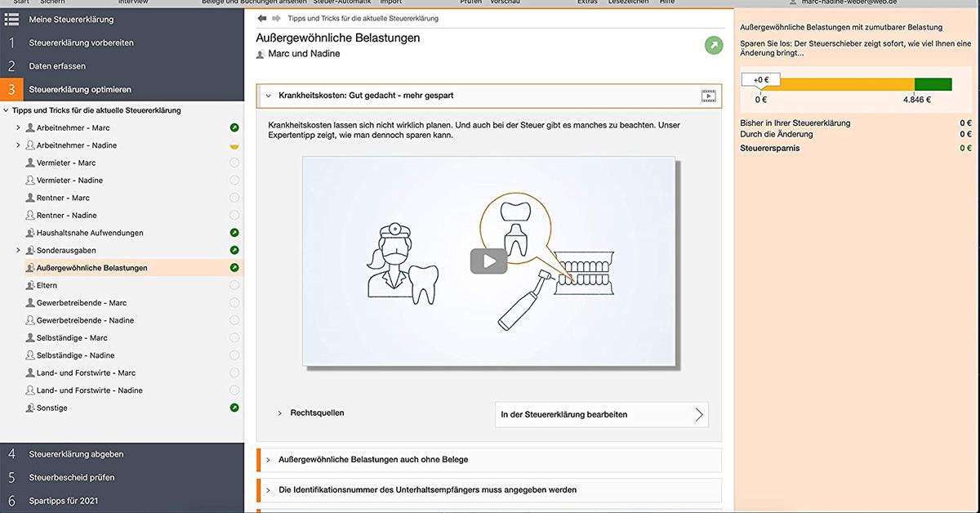This screenshot has width=980, height=513.
Task: Click the breadcrumb Tipps und Tricks für die aktuelle Steuererklärung
Action: [363, 18]
